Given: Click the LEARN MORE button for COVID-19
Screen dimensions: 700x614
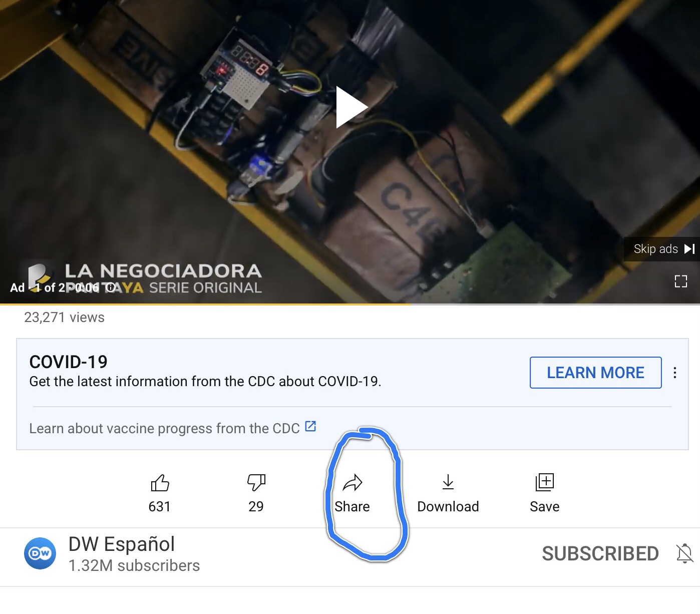Looking at the screenshot, I should (x=595, y=373).
